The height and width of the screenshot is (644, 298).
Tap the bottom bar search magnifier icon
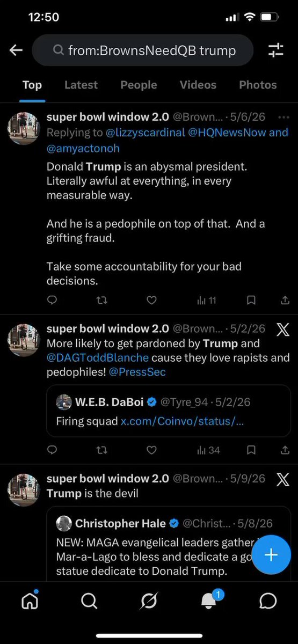point(89,601)
